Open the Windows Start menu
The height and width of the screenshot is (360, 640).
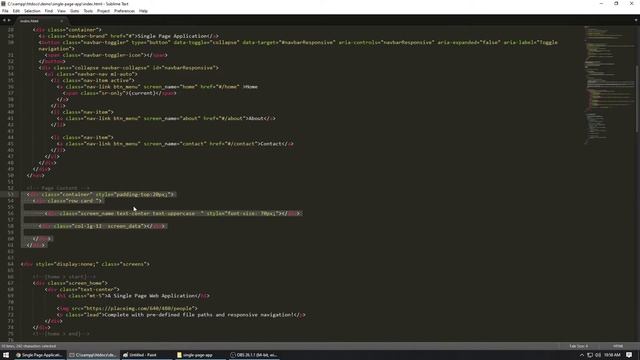tap(6, 355)
